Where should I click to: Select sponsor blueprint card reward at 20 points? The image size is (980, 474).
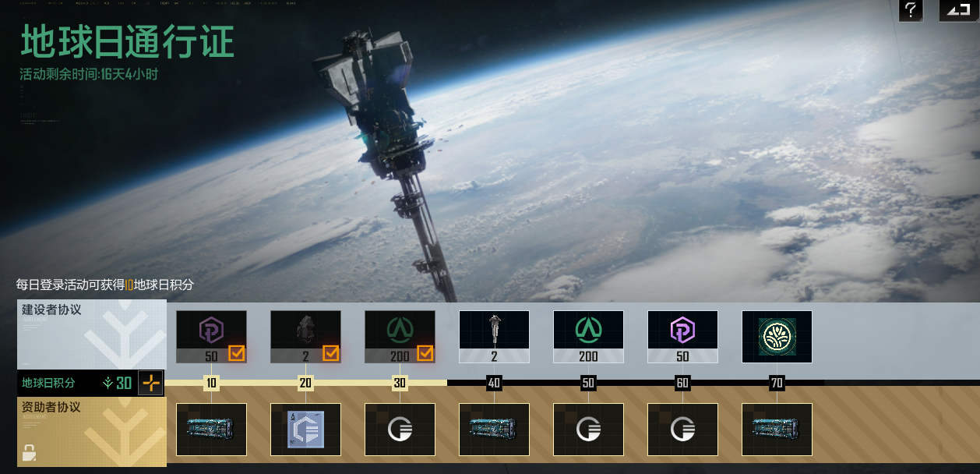point(305,430)
